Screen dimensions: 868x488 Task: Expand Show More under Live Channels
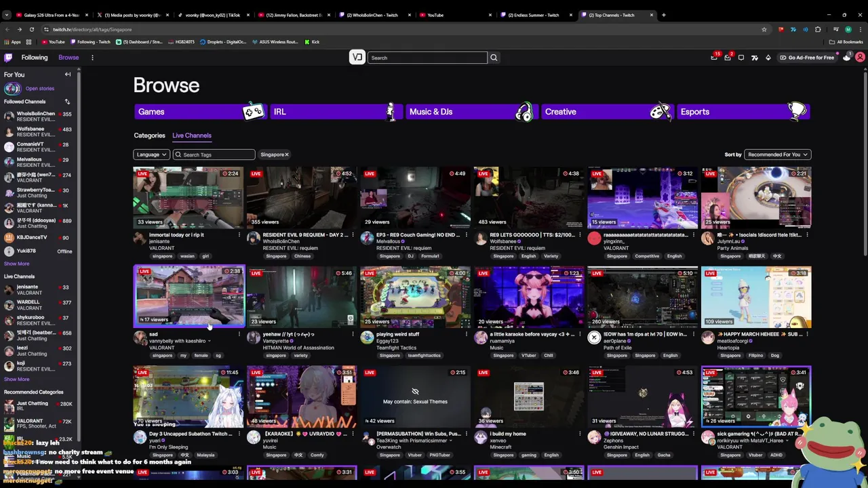17,379
